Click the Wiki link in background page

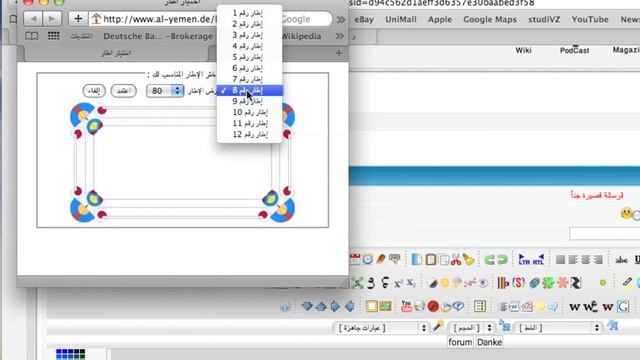tap(523, 50)
